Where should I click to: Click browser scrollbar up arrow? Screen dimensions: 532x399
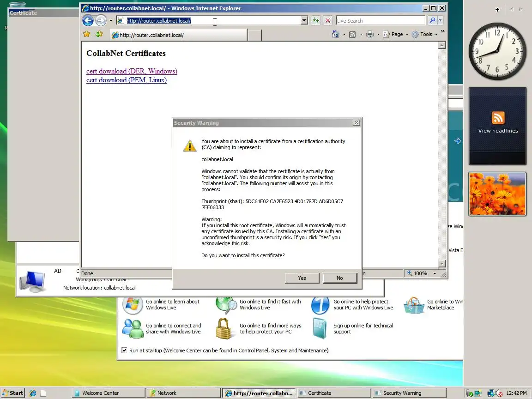[442, 45]
